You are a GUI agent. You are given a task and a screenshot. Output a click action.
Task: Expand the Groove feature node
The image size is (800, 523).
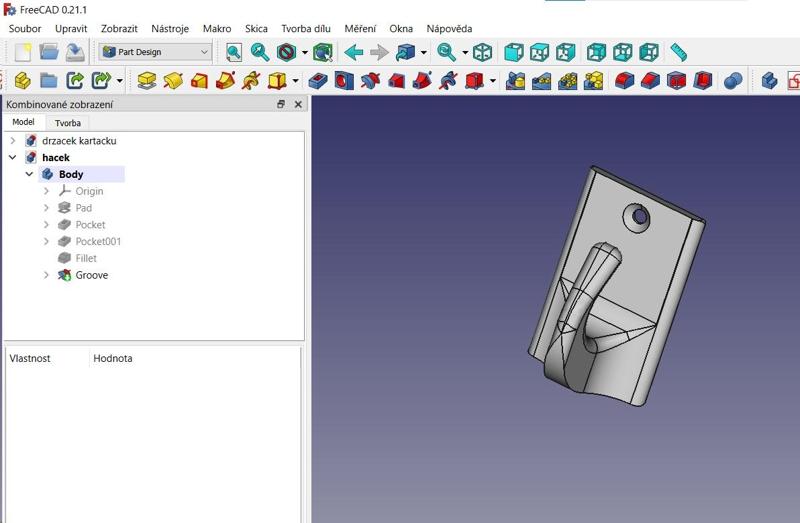46,275
